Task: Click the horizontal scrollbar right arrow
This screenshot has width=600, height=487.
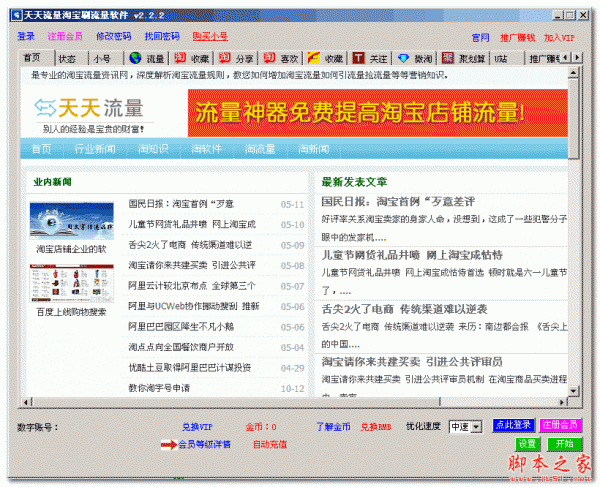Action: pyautogui.click(x=562, y=402)
